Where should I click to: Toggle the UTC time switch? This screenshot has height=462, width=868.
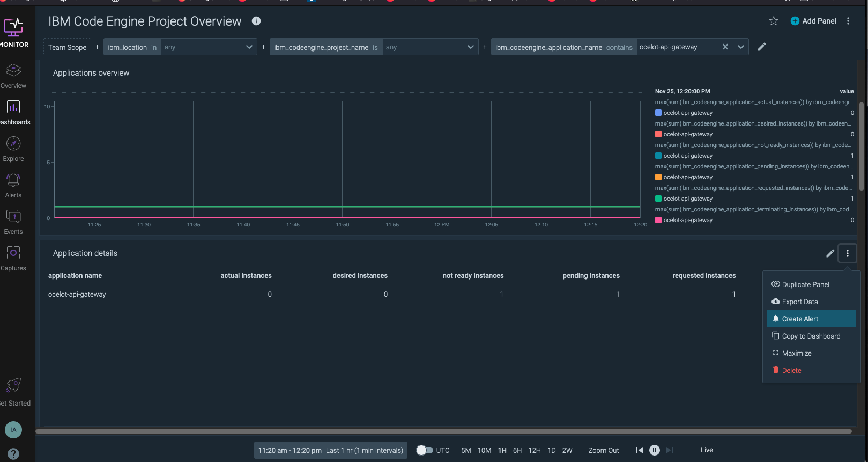click(x=425, y=450)
